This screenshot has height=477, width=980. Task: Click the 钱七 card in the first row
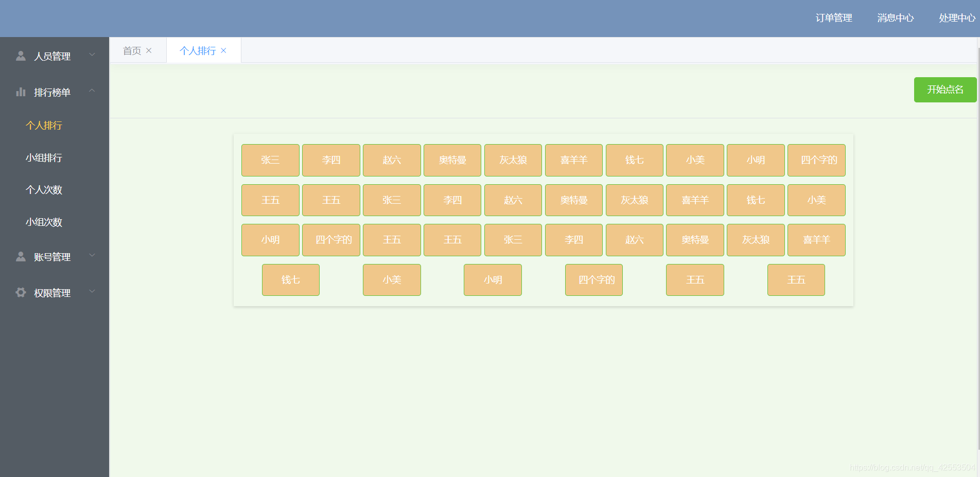click(635, 160)
